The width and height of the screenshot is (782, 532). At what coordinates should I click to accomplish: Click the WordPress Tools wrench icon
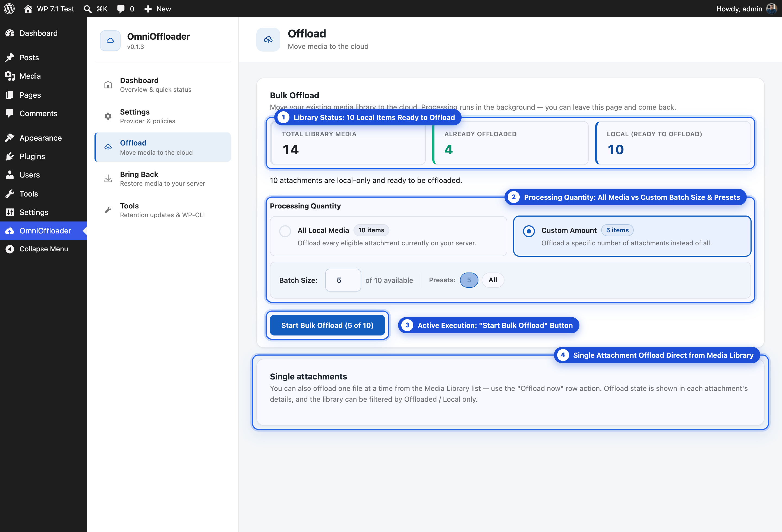coord(10,194)
